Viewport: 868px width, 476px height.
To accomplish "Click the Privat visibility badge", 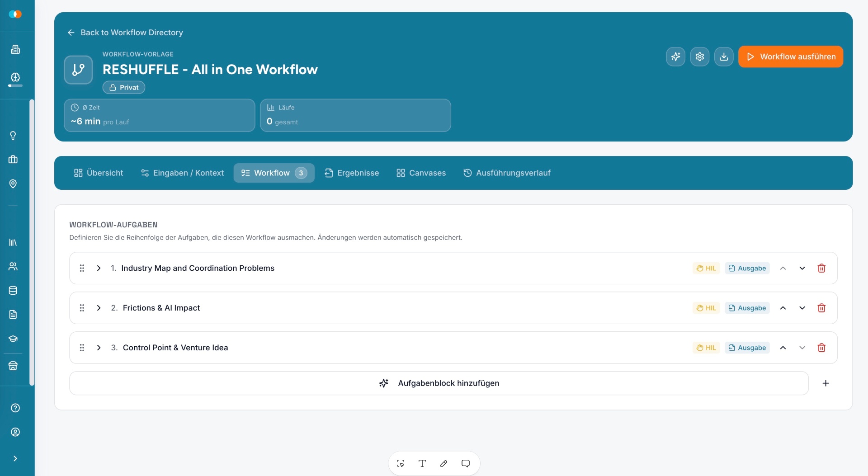I will [124, 87].
